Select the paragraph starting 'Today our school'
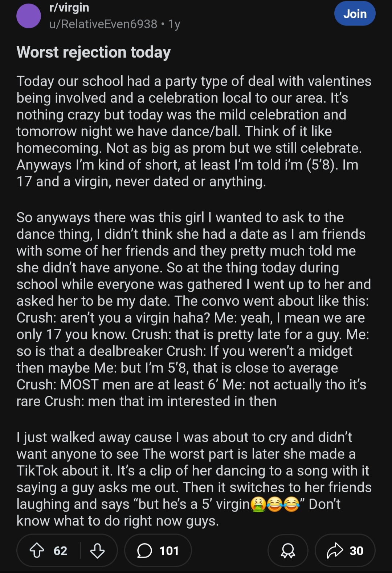This screenshot has height=573, width=392. point(194,131)
